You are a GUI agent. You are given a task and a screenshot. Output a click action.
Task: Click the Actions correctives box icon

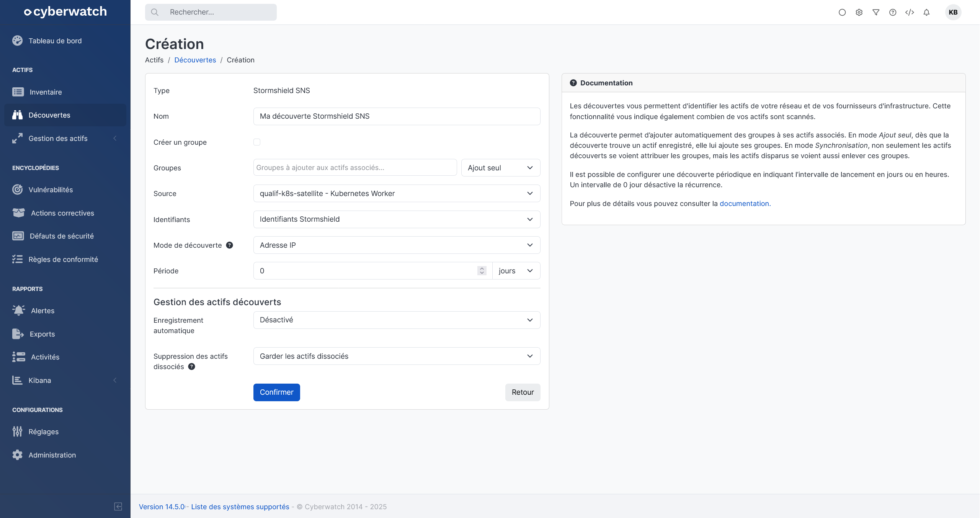(x=18, y=213)
